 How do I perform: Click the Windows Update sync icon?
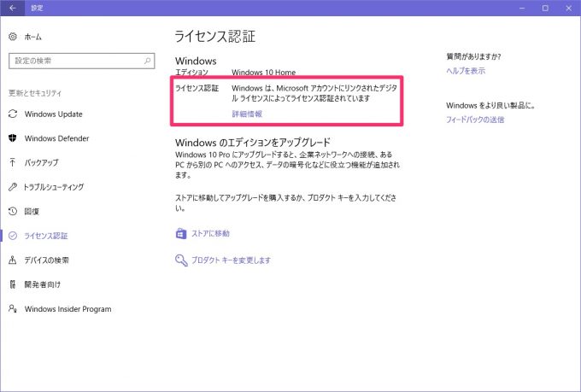click(13, 114)
